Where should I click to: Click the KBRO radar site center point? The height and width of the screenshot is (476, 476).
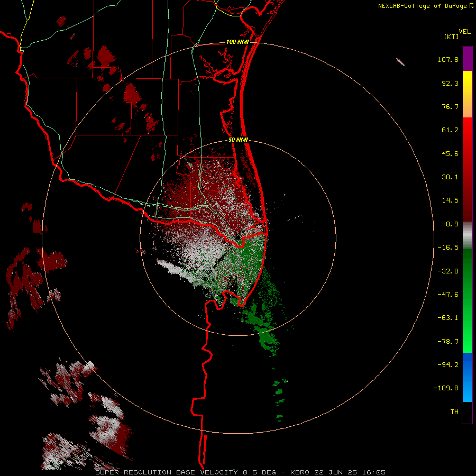click(x=237, y=237)
